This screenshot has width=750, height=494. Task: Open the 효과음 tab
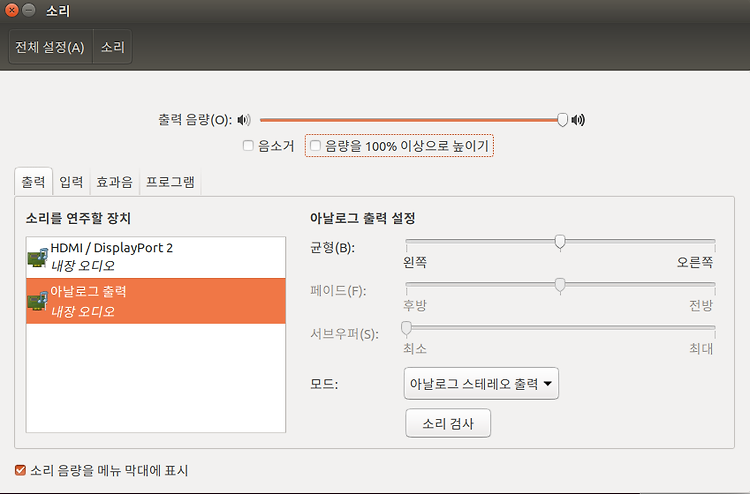coord(114,182)
